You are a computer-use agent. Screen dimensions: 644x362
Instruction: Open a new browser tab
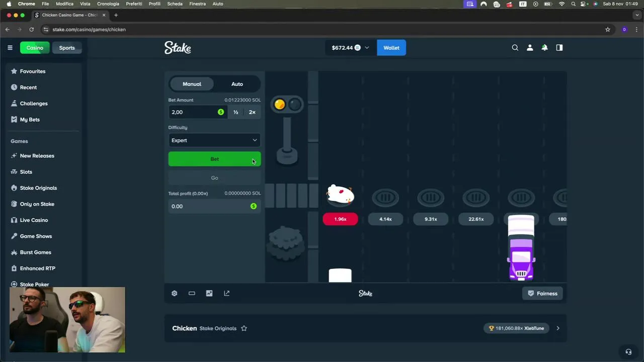click(x=116, y=15)
